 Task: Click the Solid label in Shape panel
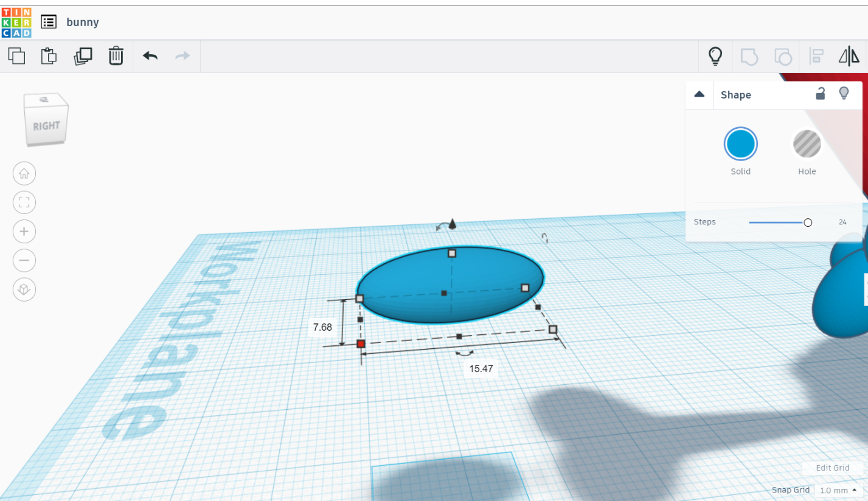tap(740, 171)
